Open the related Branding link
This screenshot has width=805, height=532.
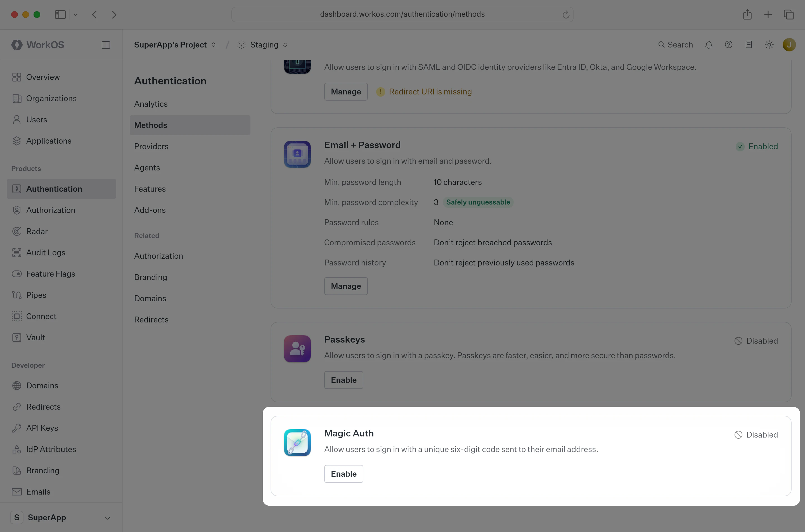click(x=190, y=277)
